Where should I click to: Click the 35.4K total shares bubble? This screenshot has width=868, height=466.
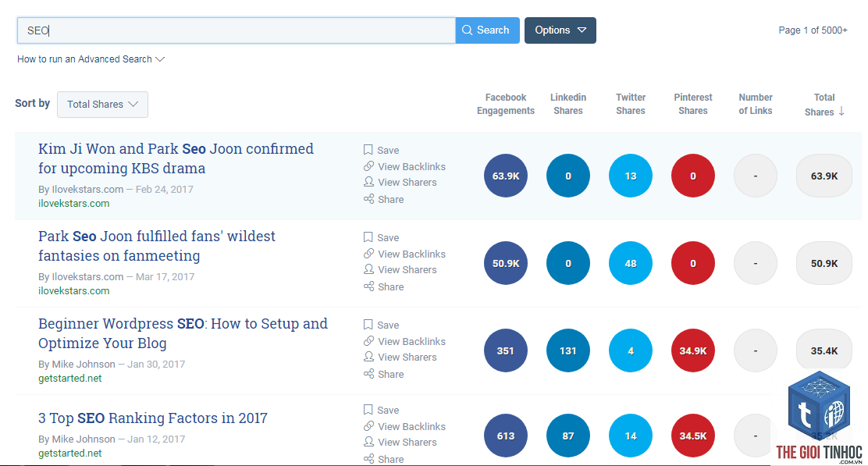pos(824,351)
